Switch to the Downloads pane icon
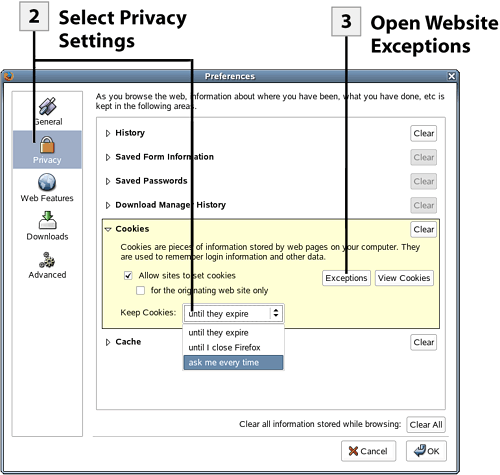This screenshot has height=475, width=500. [x=48, y=220]
